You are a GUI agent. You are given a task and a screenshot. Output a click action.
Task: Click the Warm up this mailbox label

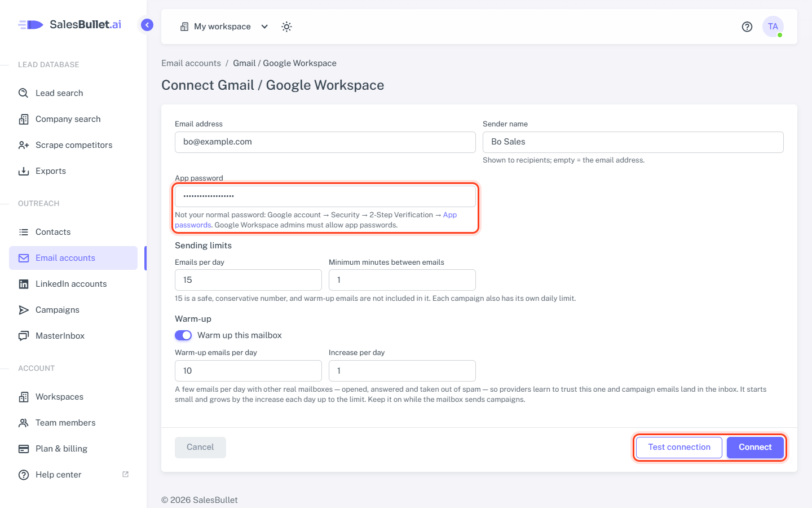tap(240, 335)
